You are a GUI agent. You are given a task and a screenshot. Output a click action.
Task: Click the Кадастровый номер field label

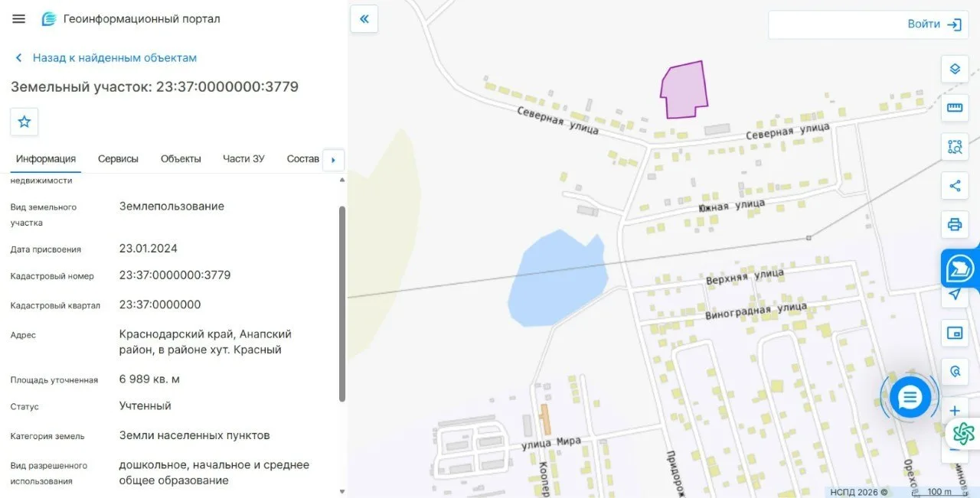tap(52, 276)
